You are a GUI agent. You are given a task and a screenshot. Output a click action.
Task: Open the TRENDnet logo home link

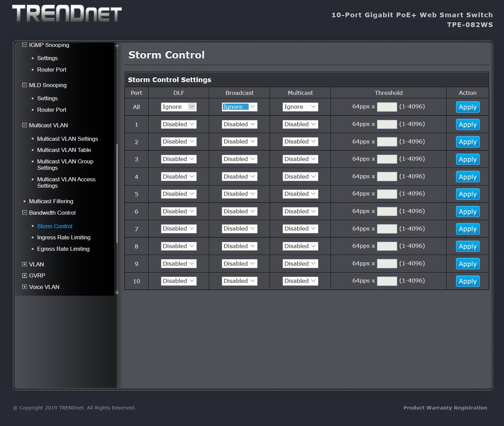(67, 14)
